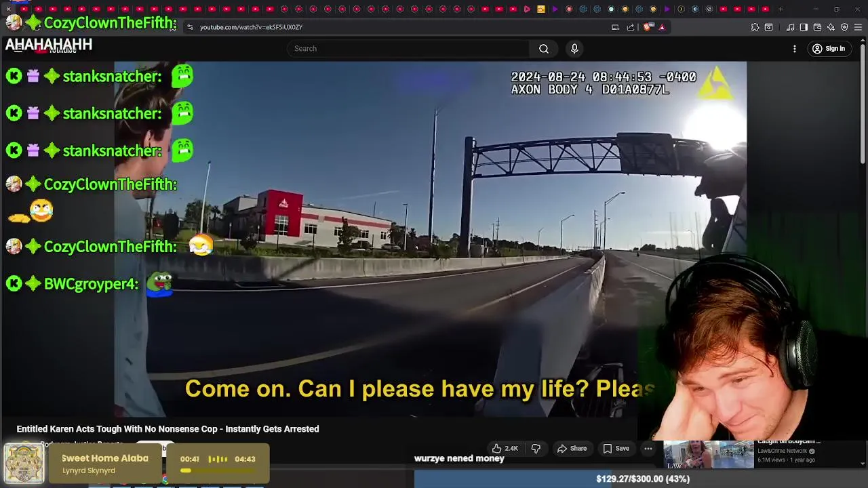Focus the YouTube Search input field
Screen dimensions: 868x488
(x=408, y=49)
